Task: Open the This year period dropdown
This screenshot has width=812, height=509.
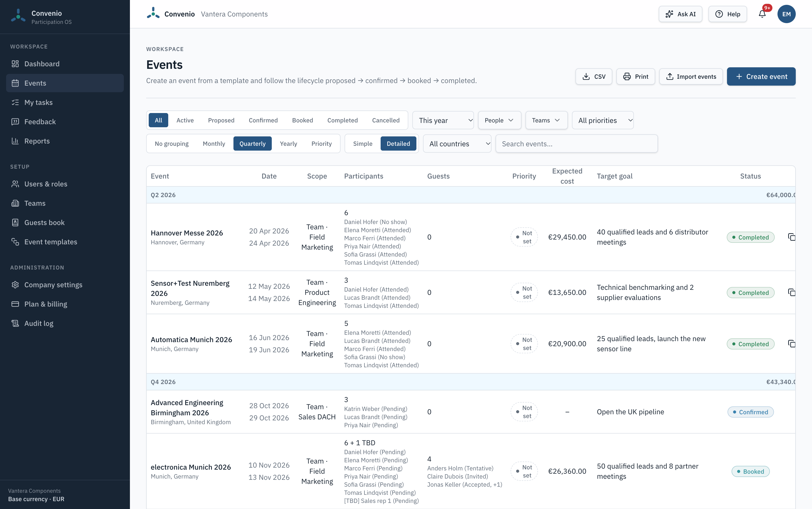Action: click(x=443, y=120)
